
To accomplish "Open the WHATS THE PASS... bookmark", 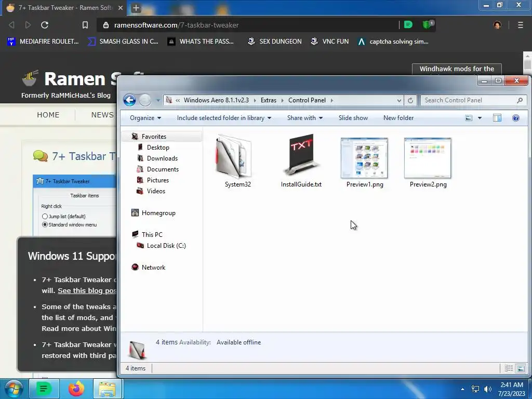I will [201, 42].
